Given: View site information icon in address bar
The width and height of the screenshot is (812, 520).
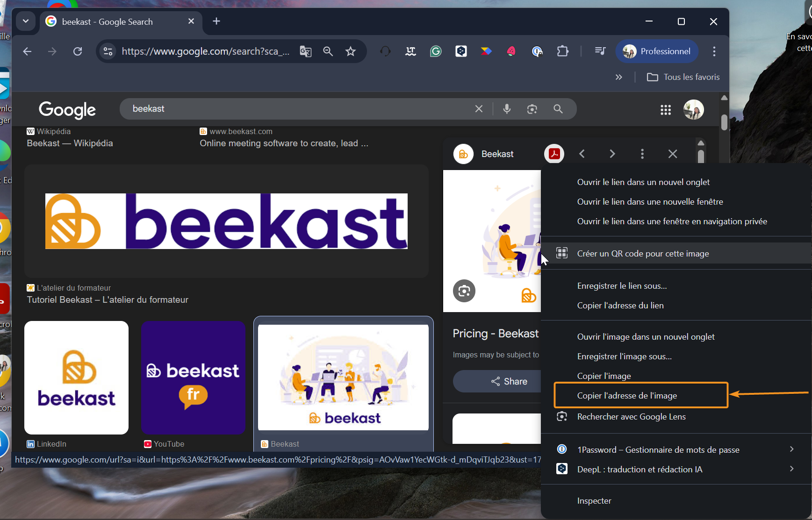Looking at the screenshot, I should (x=108, y=51).
